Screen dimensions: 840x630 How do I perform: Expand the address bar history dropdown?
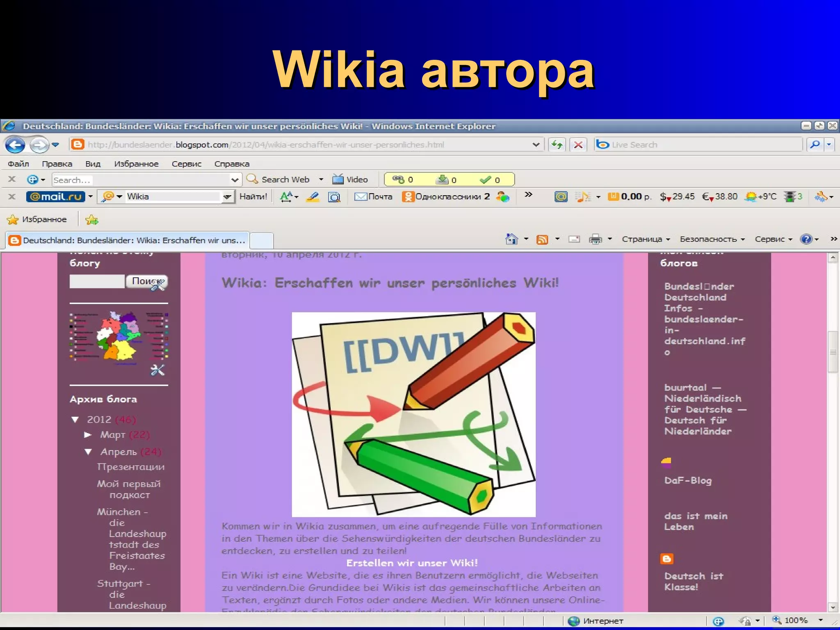click(536, 145)
